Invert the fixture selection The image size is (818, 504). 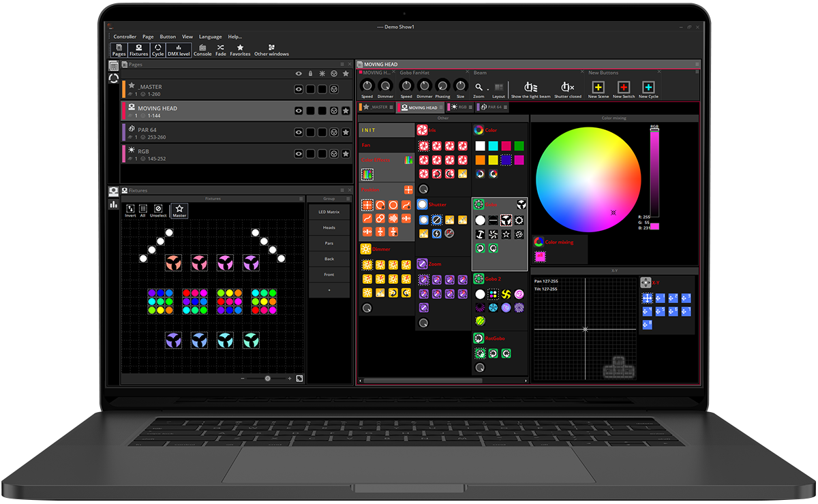coord(130,210)
